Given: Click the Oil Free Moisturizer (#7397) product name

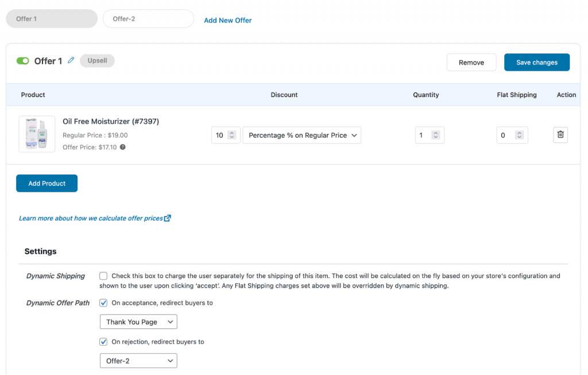Looking at the screenshot, I should 111,122.
